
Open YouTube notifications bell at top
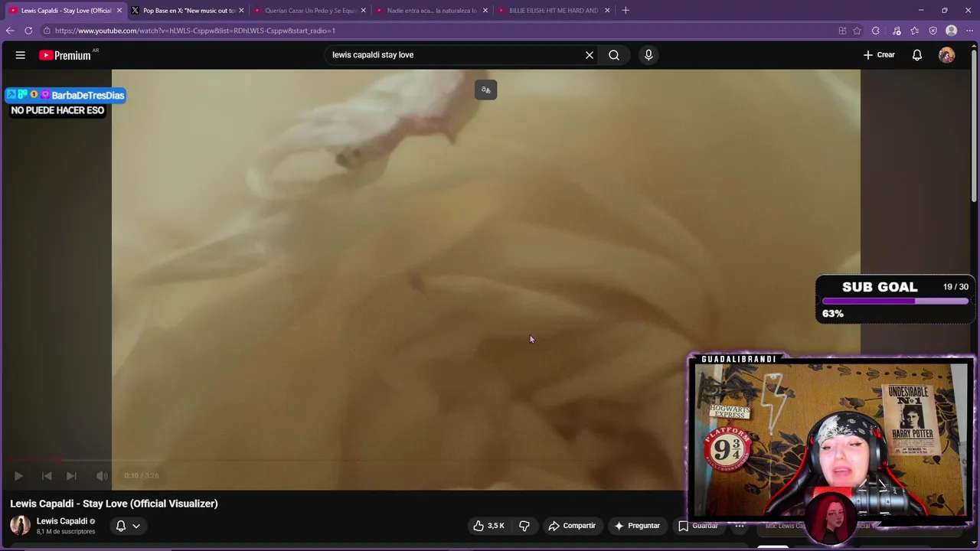tap(917, 55)
